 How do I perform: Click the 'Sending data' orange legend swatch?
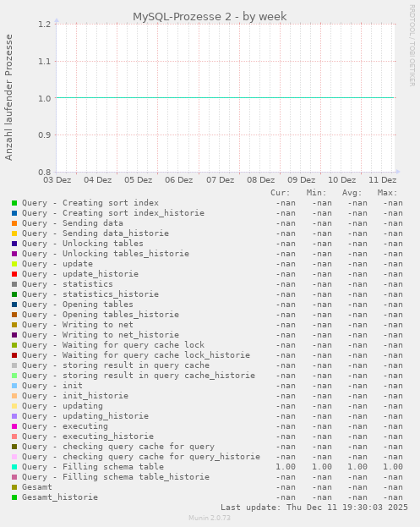point(14,223)
